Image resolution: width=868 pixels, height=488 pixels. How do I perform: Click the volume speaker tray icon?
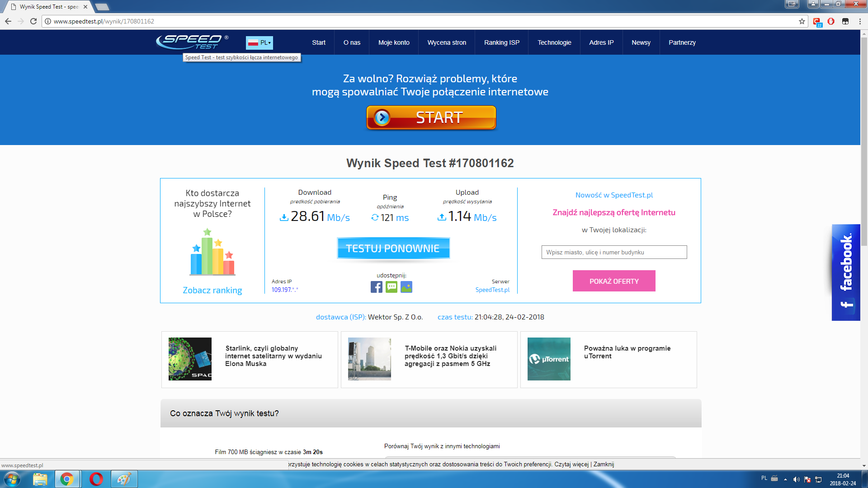tap(796, 479)
